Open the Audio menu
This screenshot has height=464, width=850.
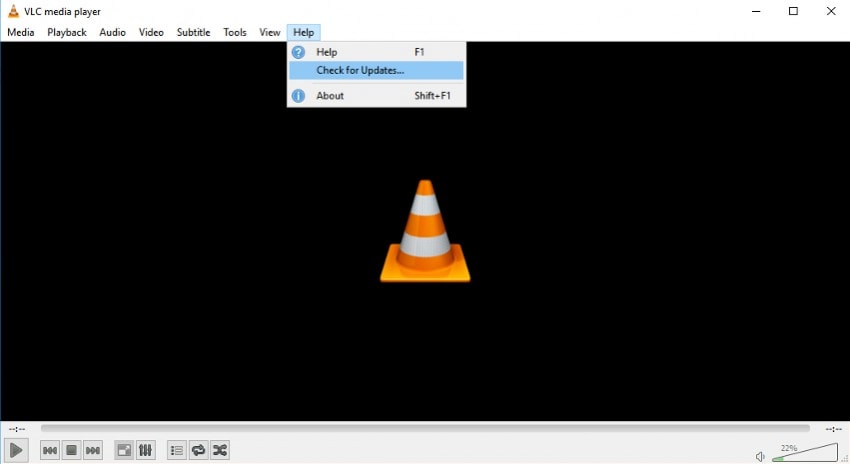click(x=112, y=33)
